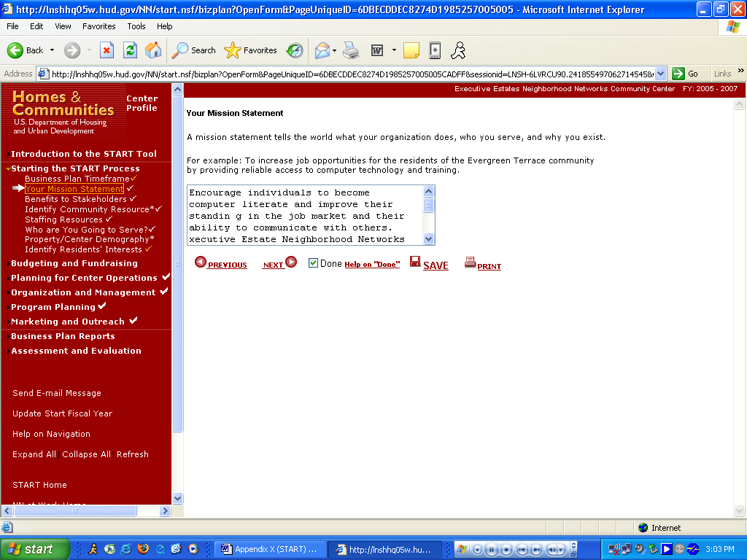Click the red Previous arrow icon

click(x=201, y=262)
